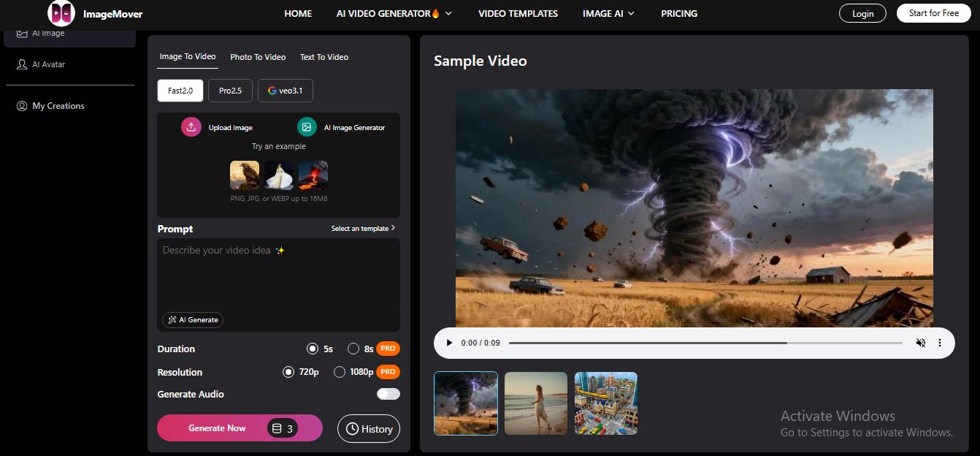Switch to the Text To Video tab
The height and width of the screenshot is (456, 980).
pyautogui.click(x=324, y=57)
